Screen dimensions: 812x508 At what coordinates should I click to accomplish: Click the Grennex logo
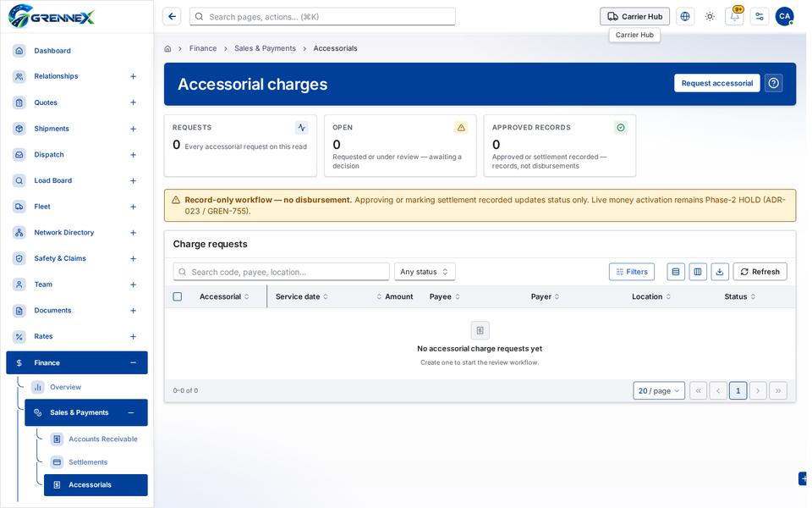point(52,16)
